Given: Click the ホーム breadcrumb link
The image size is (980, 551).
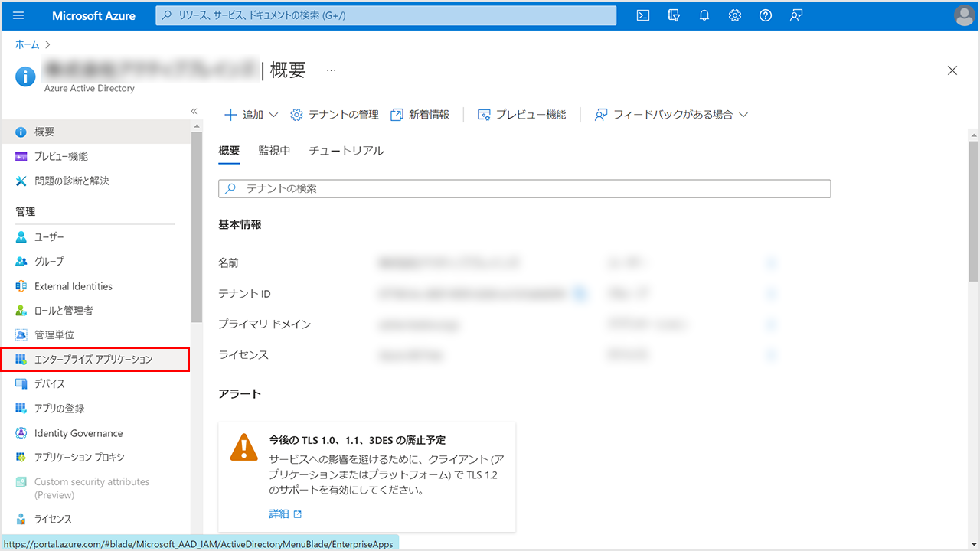Looking at the screenshot, I should (28, 44).
